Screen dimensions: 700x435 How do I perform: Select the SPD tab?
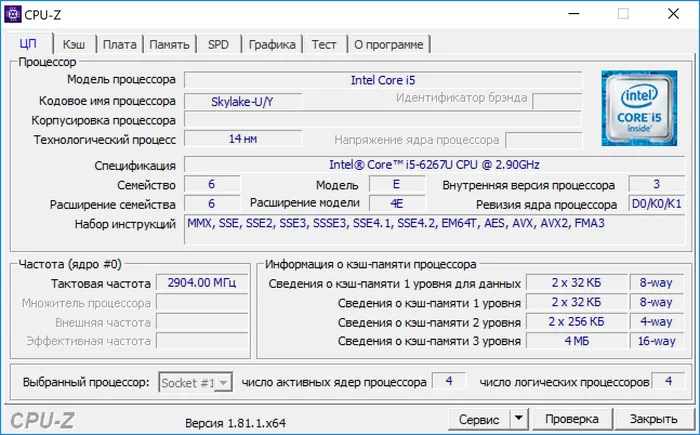click(x=218, y=44)
